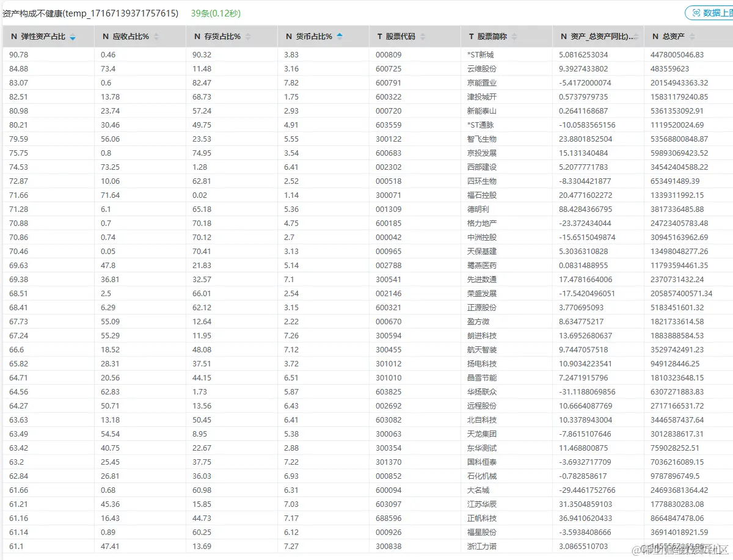Click stock name 大名城
The height and width of the screenshot is (560, 733).
478,490
